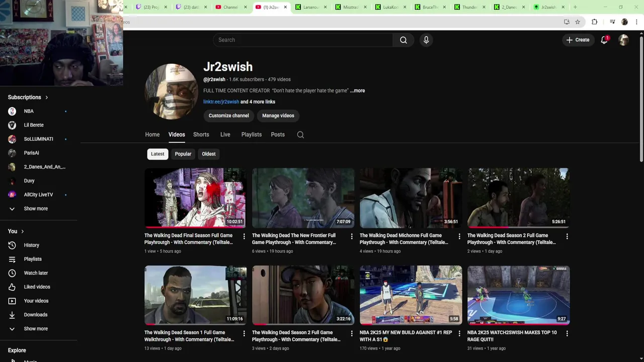
Task: Open options menu for The Walking Dead Michonne video
Action: coord(459,236)
